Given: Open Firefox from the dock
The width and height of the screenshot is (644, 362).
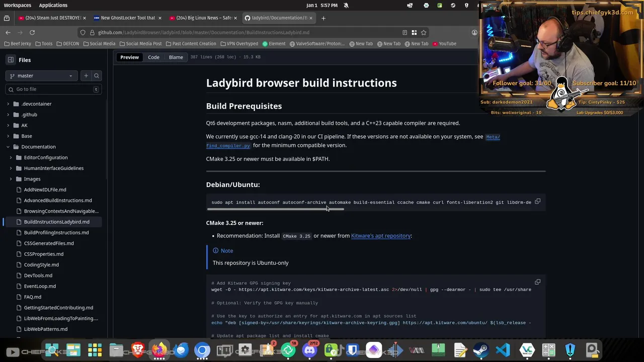Looking at the screenshot, I should coord(159,350).
